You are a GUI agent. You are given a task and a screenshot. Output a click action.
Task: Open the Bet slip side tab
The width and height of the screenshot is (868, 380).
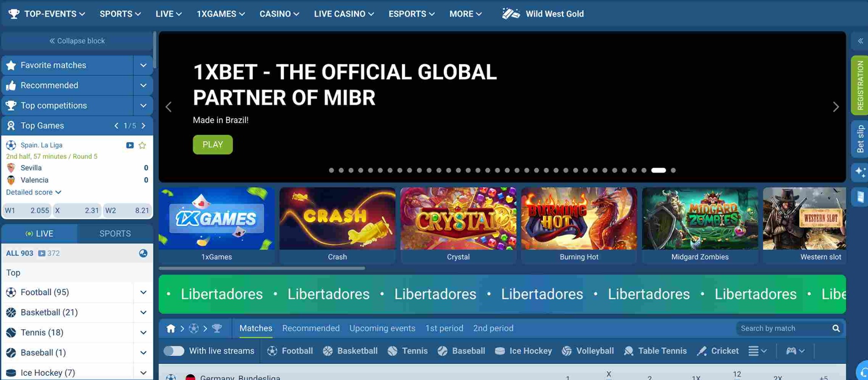[860, 139]
